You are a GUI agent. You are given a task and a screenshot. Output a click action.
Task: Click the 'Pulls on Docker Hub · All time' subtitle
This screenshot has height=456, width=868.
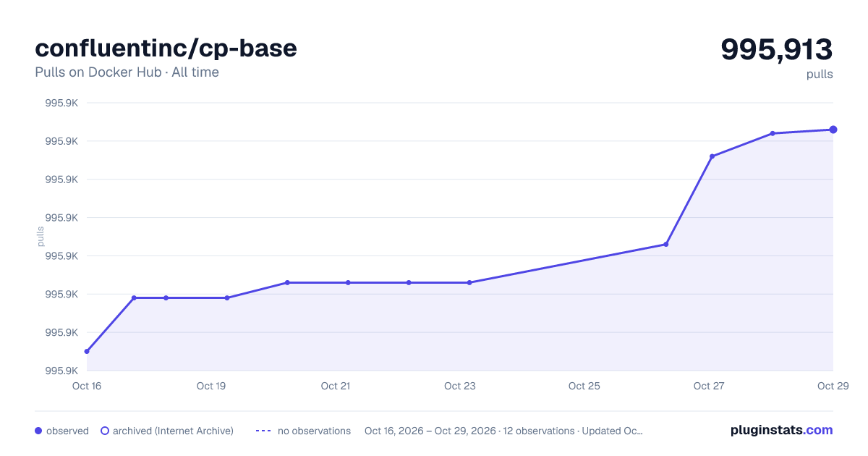[x=127, y=72]
